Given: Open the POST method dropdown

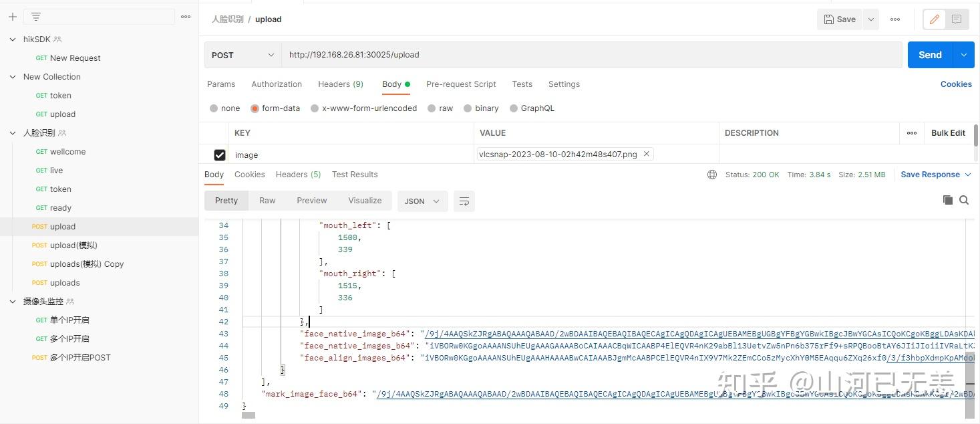Looking at the screenshot, I should coord(242,55).
